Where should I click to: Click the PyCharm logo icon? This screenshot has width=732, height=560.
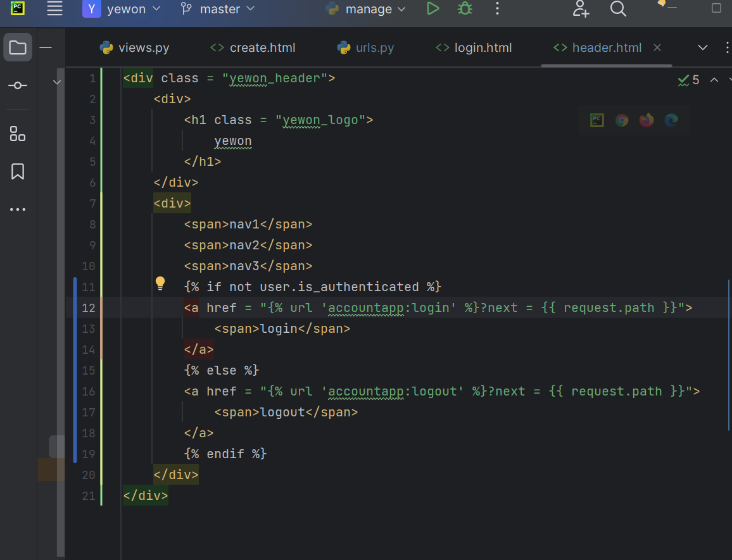coord(17,8)
